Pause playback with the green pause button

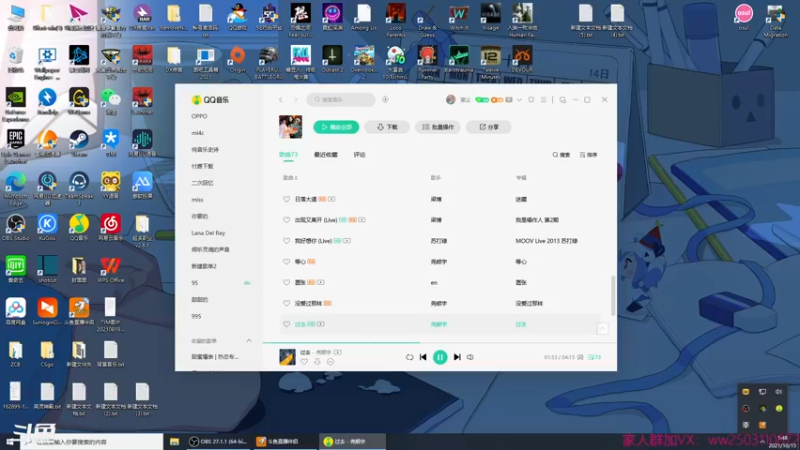[x=440, y=357]
